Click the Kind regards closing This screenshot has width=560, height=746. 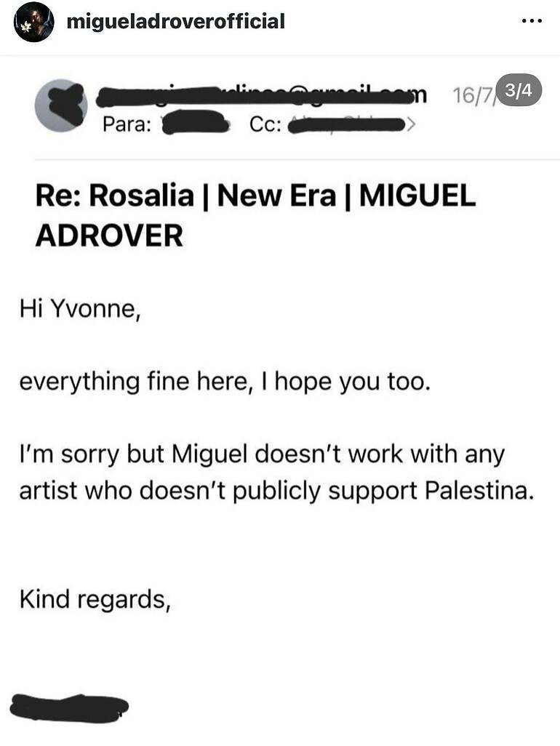click(x=95, y=599)
